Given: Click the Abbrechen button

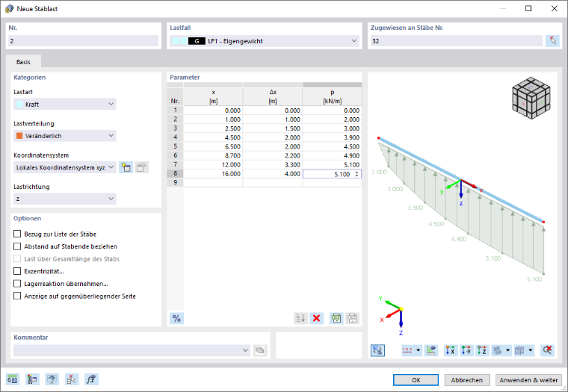Looking at the screenshot, I should [467, 380].
